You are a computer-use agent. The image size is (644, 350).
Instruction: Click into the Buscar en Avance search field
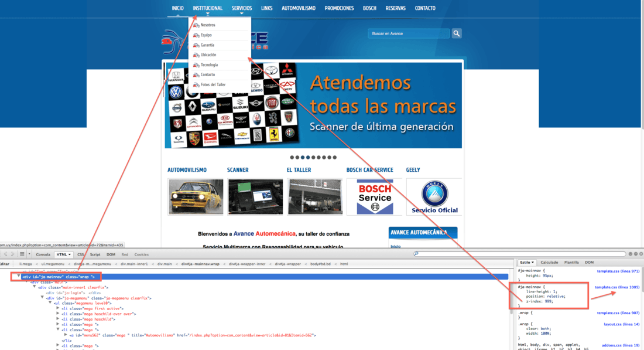pos(409,34)
